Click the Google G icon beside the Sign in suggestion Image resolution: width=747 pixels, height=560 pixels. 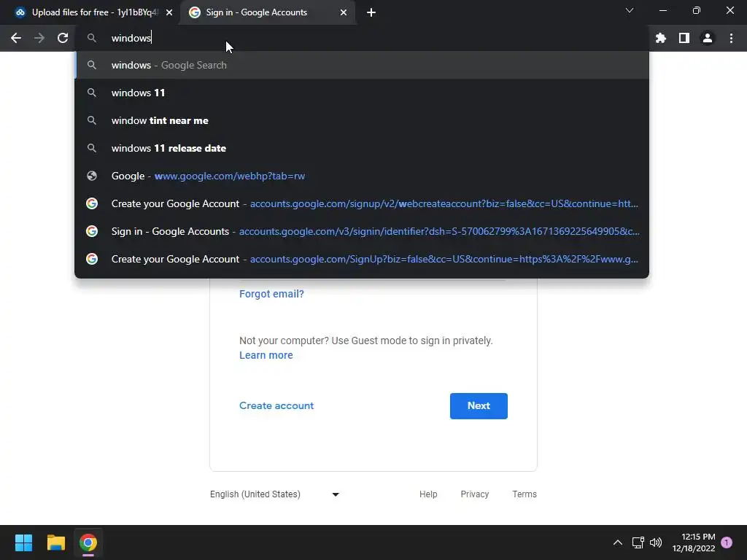[x=92, y=231]
